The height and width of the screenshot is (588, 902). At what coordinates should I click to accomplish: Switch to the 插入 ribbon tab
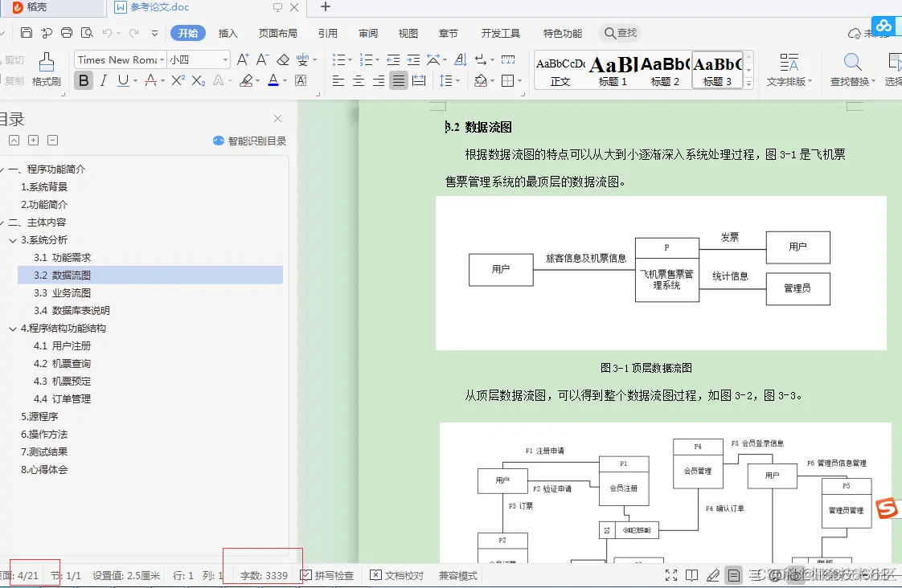(228, 33)
